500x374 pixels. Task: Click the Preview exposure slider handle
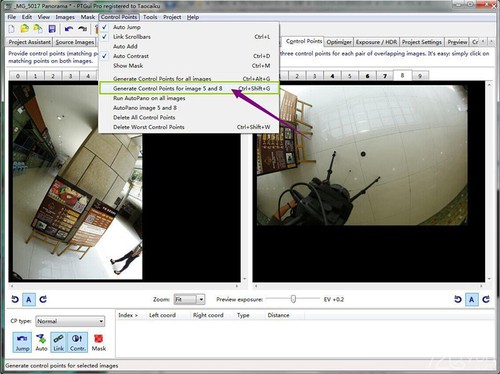293,299
